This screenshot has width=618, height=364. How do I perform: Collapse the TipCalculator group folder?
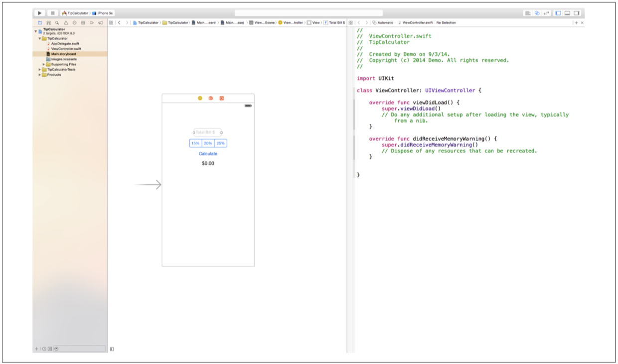40,38
